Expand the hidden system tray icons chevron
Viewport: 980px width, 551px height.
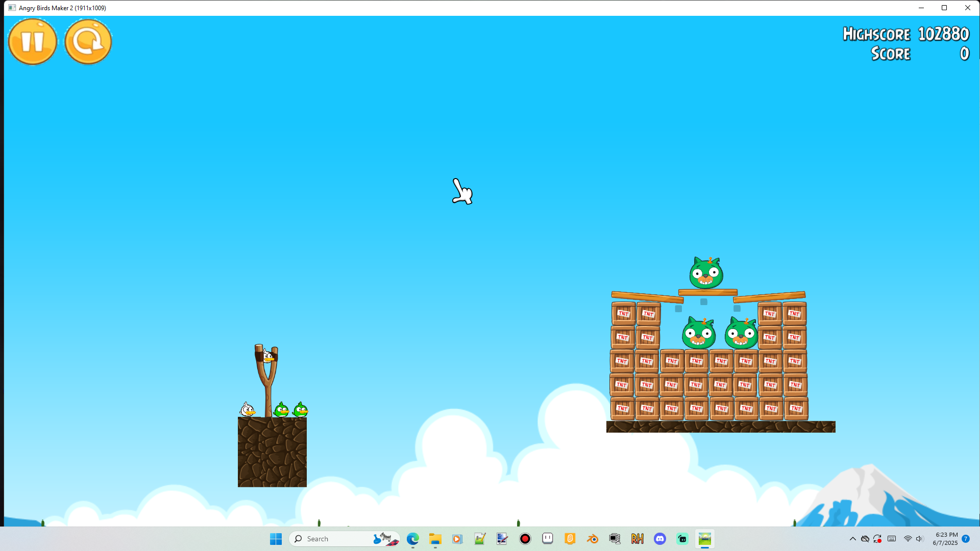pyautogui.click(x=852, y=539)
